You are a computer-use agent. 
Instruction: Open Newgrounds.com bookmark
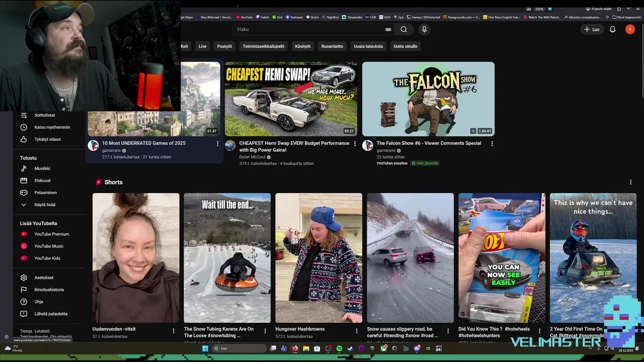[461, 17]
